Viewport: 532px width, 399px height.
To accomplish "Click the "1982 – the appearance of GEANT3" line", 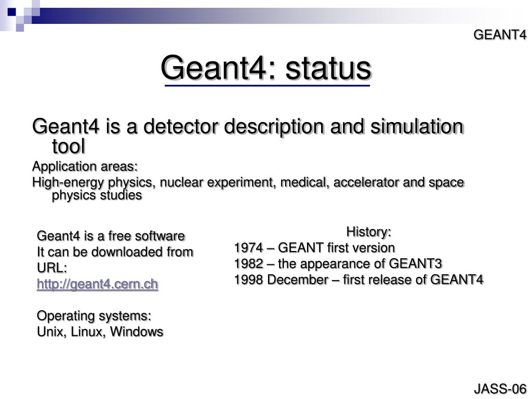I will coord(338,263).
